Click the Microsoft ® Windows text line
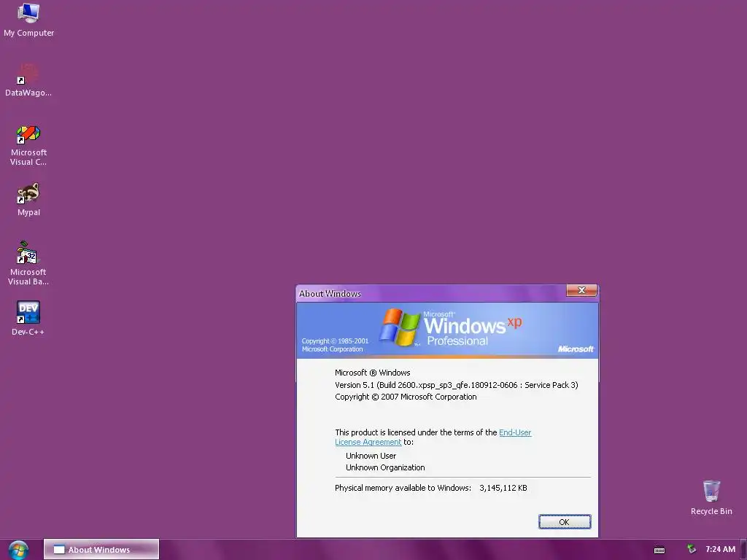The width and height of the screenshot is (747, 560). pyautogui.click(x=373, y=373)
